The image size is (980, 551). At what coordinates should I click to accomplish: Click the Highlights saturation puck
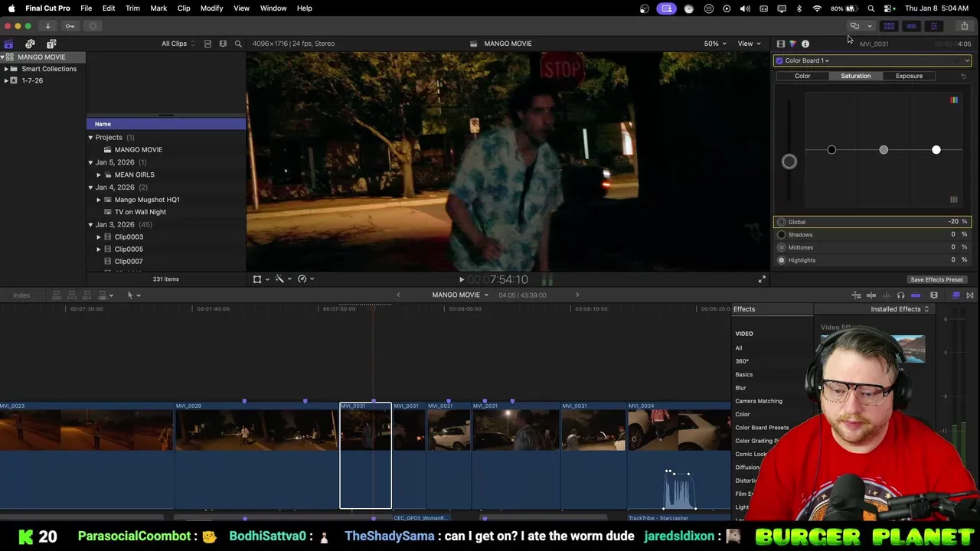pyautogui.click(x=936, y=150)
